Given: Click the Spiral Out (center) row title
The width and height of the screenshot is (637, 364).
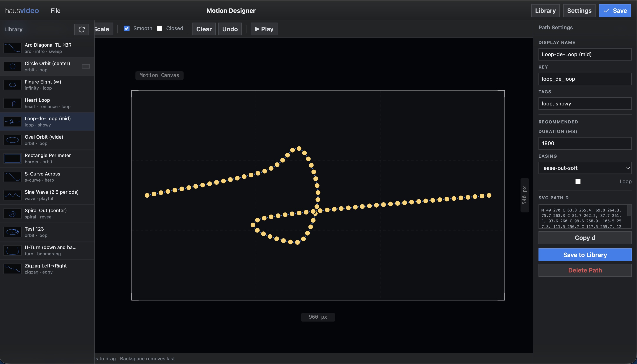Looking at the screenshot, I should (46, 210).
